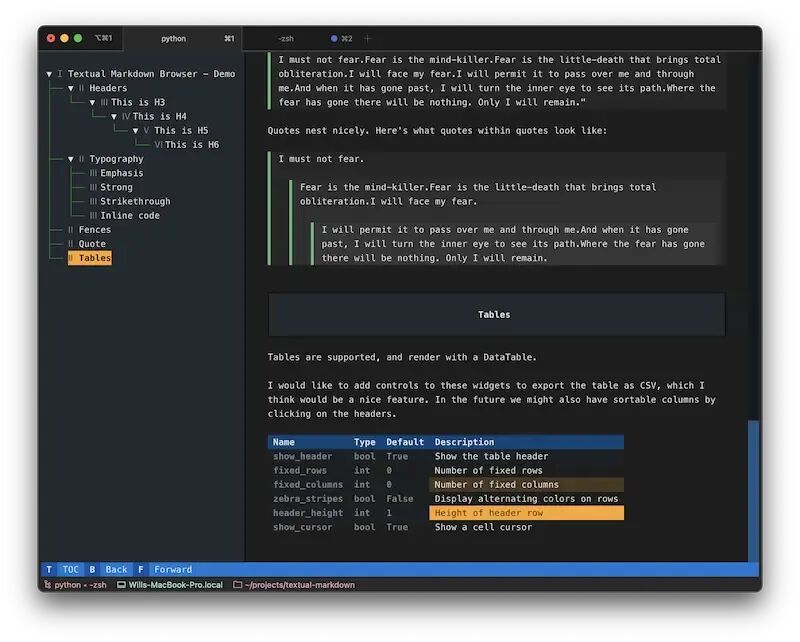Click the Description column header in the table

[x=464, y=442]
